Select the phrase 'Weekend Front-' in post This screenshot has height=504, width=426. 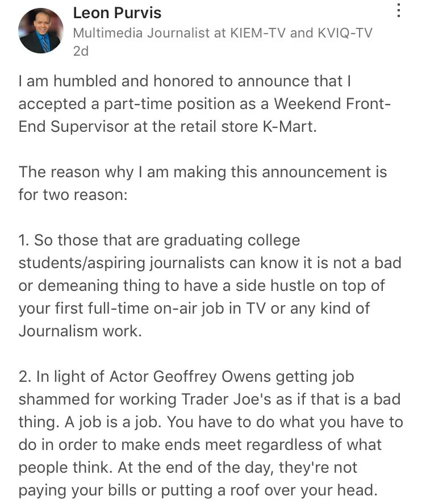click(332, 104)
